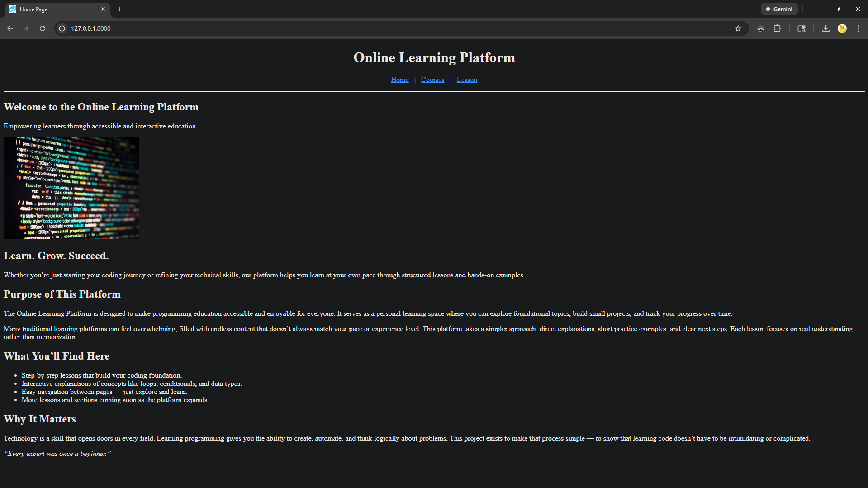Click the code screenshot image
868x488 pixels.
click(71, 188)
